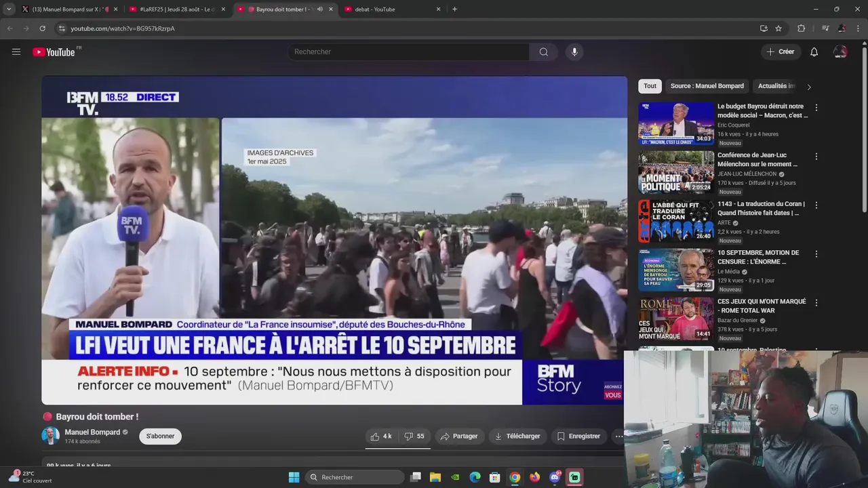The image size is (868, 488).
Task: Open the Rome Total War thumbnail
Action: [676, 319]
